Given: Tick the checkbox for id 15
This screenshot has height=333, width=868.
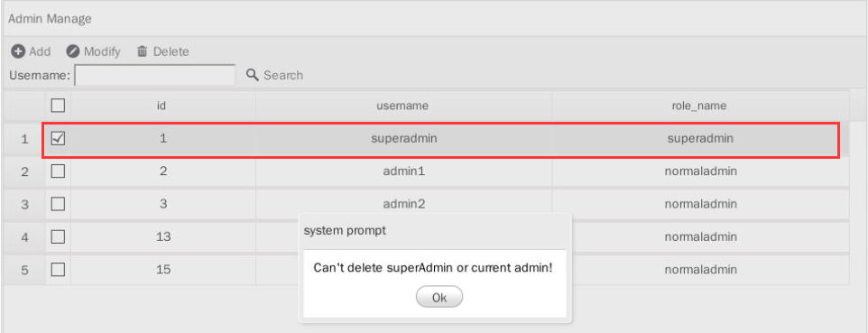Looking at the screenshot, I should (58, 270).
